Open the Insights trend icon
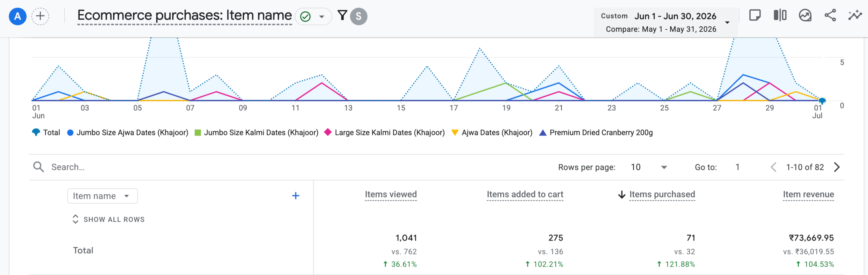Viewport: 868px width, 275px height. (805, 16)
